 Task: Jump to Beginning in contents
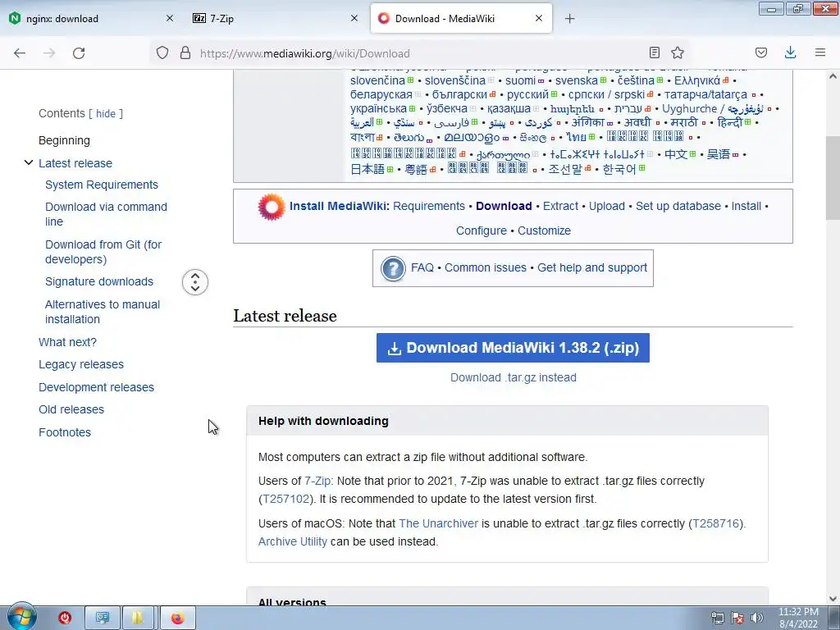pyautogui.click(x=64, y=140)
